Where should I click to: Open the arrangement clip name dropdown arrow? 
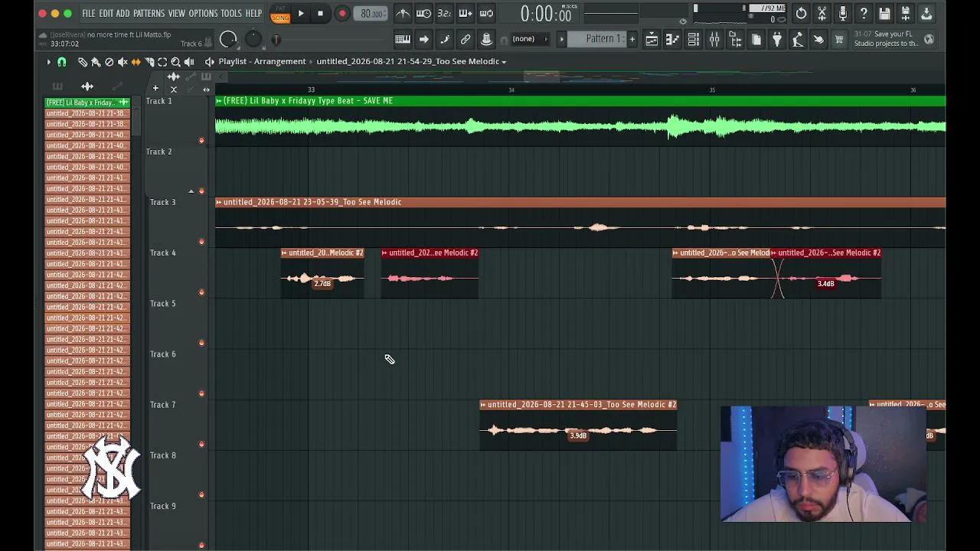click(504, 62)
